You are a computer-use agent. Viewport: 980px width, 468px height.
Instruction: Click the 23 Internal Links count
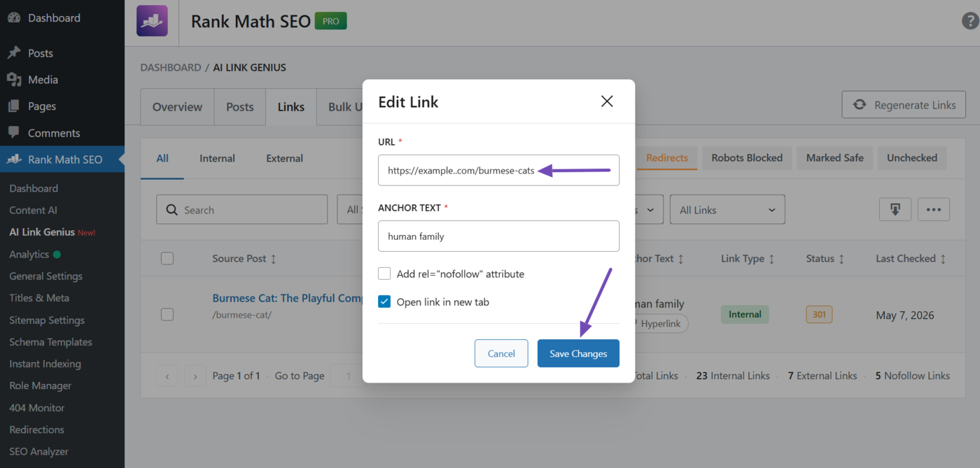[733, 376]
